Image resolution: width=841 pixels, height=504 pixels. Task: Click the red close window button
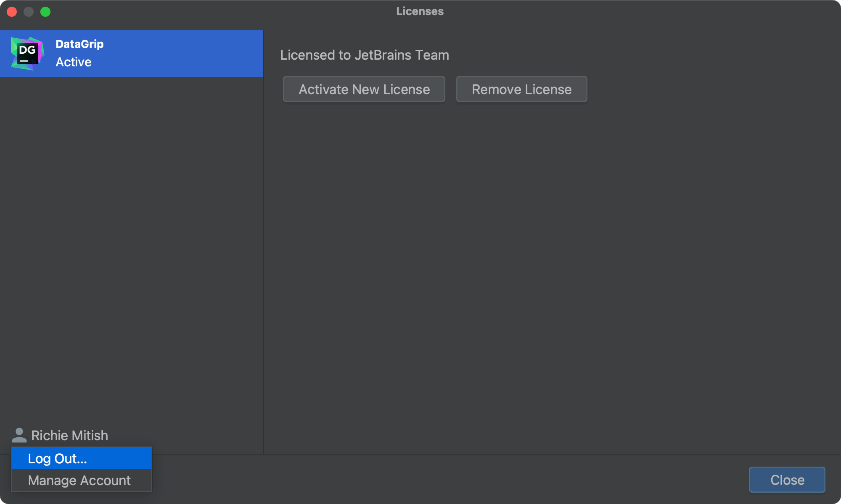(12, 12)
